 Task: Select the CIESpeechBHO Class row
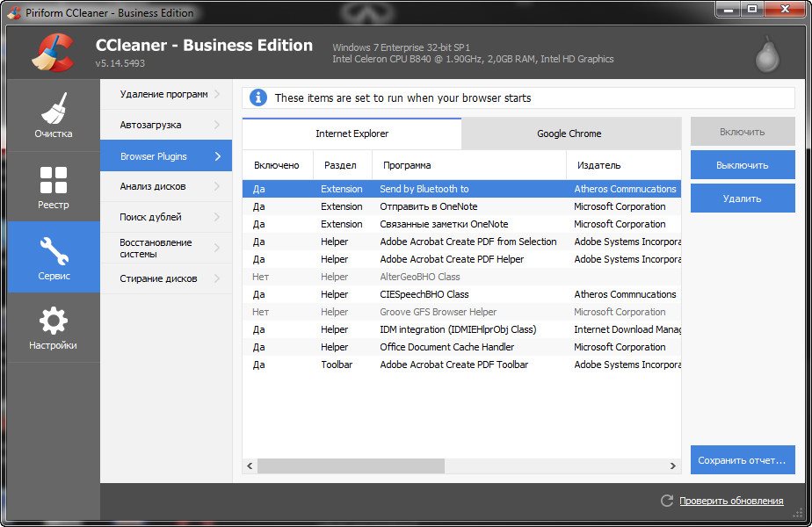point(461,294)
